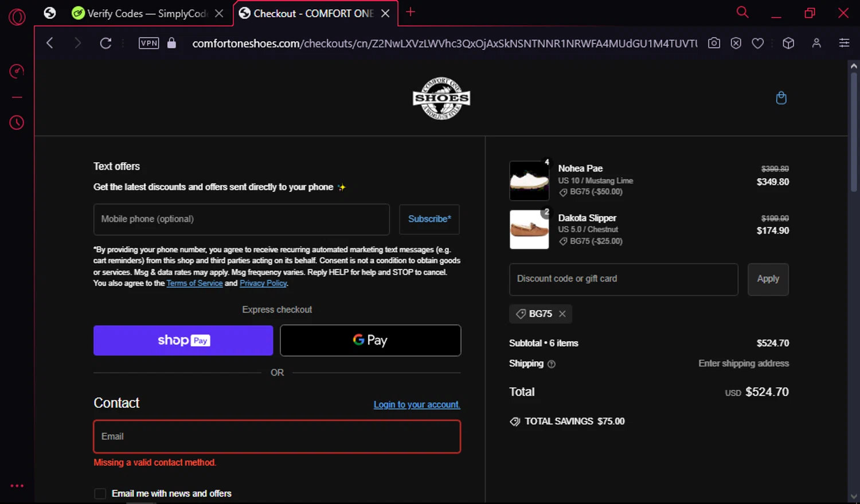
Task: Open sidebar three-dots setup menu
Action: [17, 486]
